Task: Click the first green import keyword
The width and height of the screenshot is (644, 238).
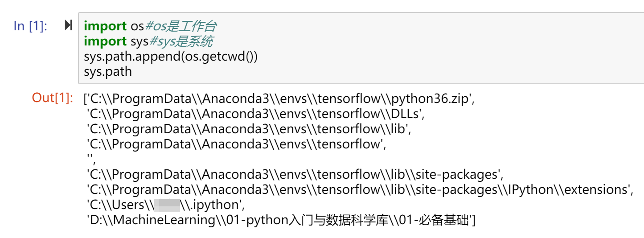Action: pyautogui.click(x=105, y=26)
